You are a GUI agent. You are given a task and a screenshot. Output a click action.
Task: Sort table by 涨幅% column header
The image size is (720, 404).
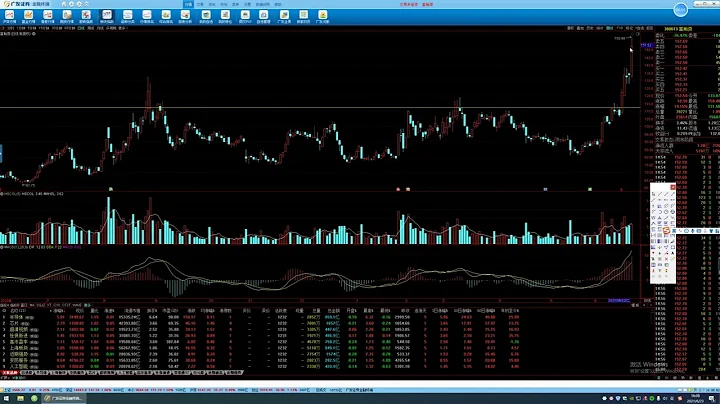click(59, 311)
